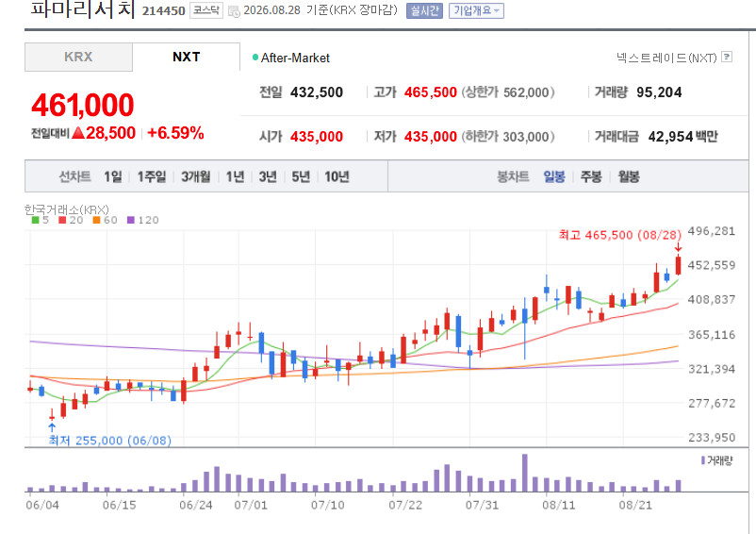Click the 전일 value 432,500
Viewport: 756px width, 534px height.
point(317,92)
